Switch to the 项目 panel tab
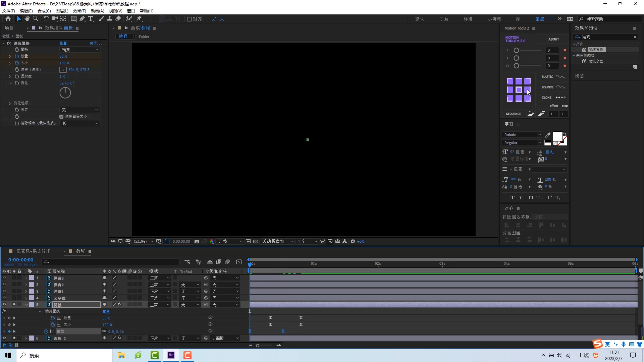The height and width of the screenshot is (362, 644). [9, 28]
